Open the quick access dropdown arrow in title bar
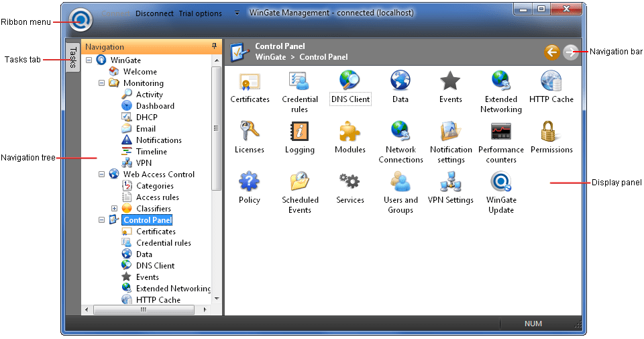This screenshot has width=644, height=339. 237,13
